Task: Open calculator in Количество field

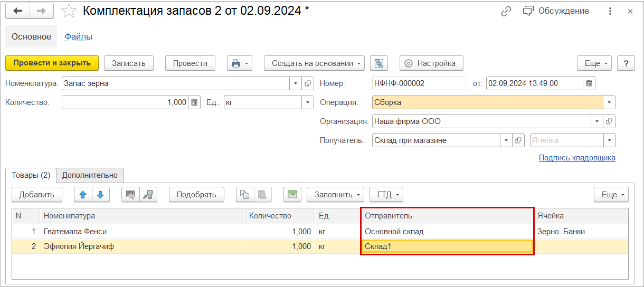Action: click(x=194, y=102)
